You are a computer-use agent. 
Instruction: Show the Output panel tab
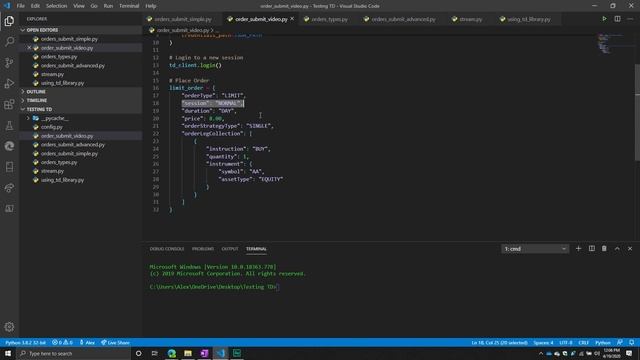[230, 249]
